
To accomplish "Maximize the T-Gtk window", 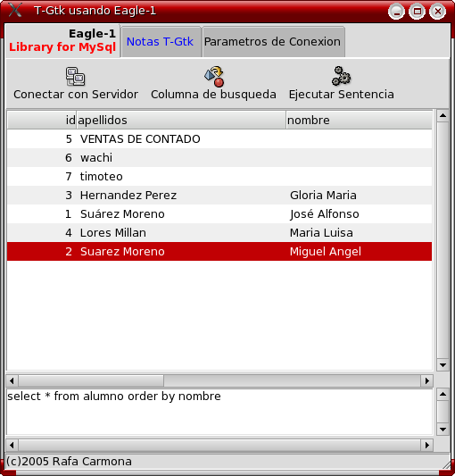I will [x=418, y=12].
